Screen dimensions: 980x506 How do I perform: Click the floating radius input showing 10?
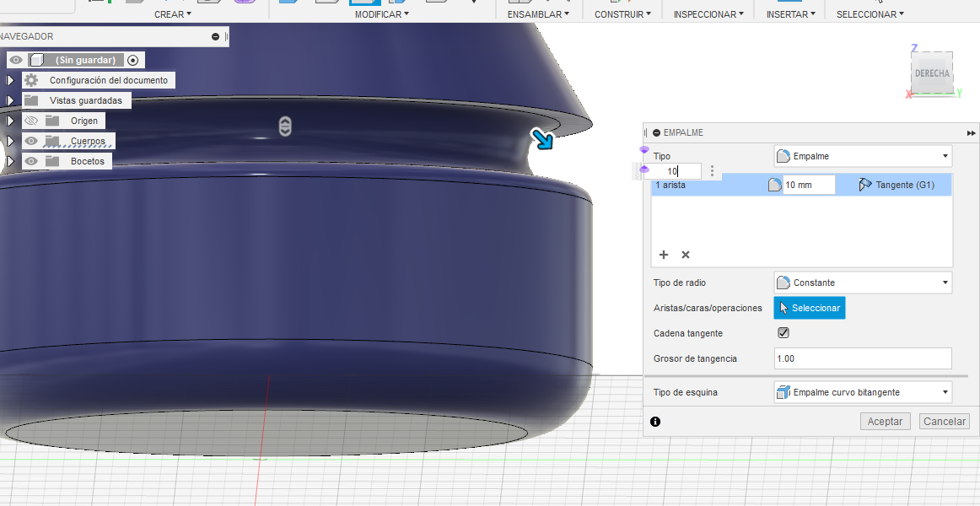point(672,171)
